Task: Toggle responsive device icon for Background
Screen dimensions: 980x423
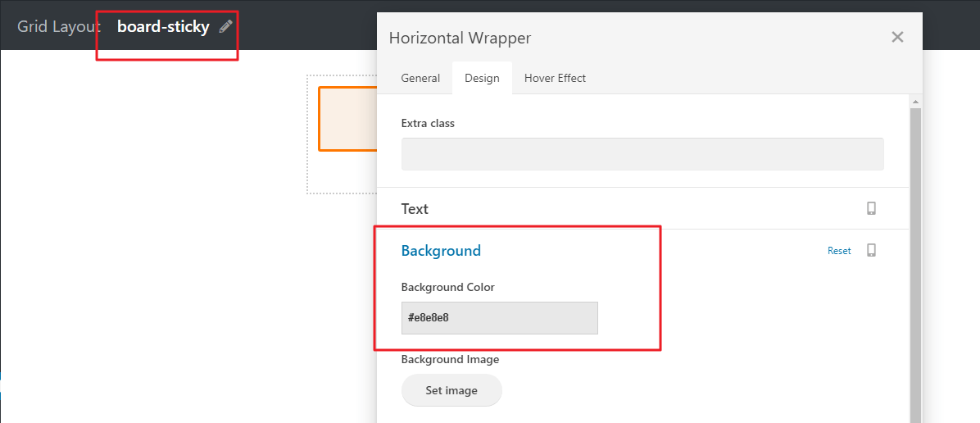Action: point(871,250)
